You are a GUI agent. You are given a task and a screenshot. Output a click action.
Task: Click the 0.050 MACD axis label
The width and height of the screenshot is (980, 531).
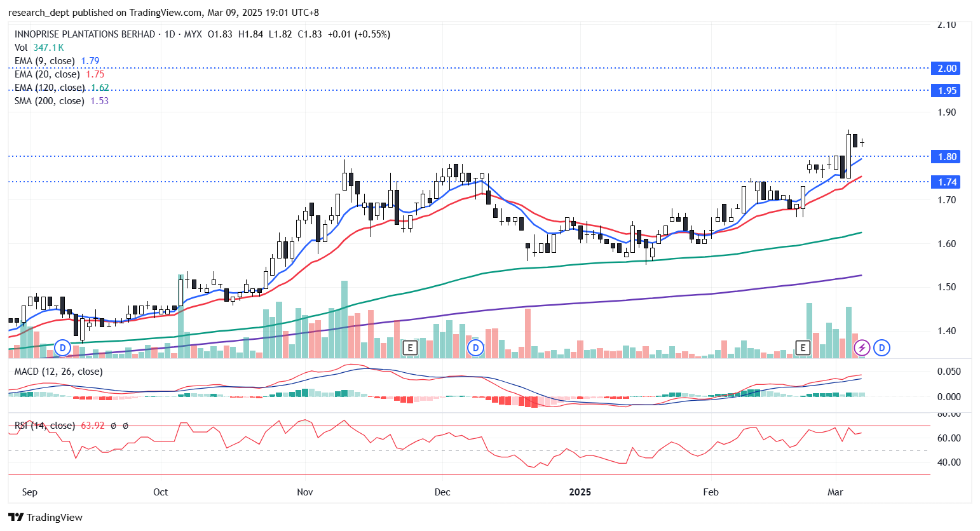click(949, 372)
